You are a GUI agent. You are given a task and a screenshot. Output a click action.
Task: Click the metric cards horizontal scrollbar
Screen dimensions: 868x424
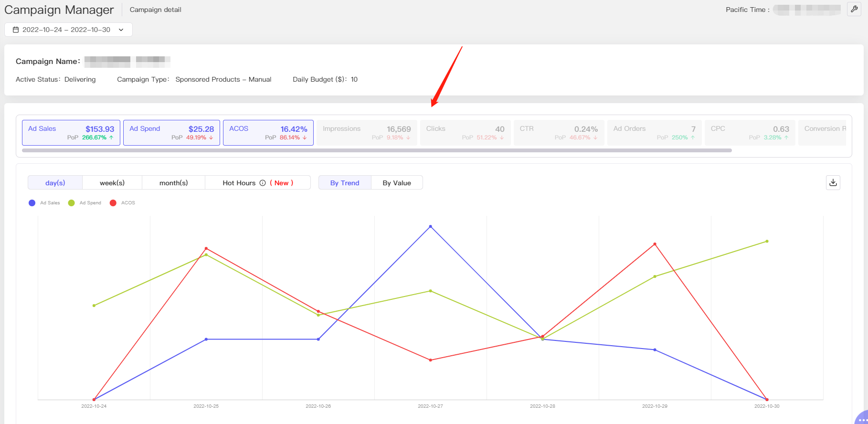click(377, 150)
